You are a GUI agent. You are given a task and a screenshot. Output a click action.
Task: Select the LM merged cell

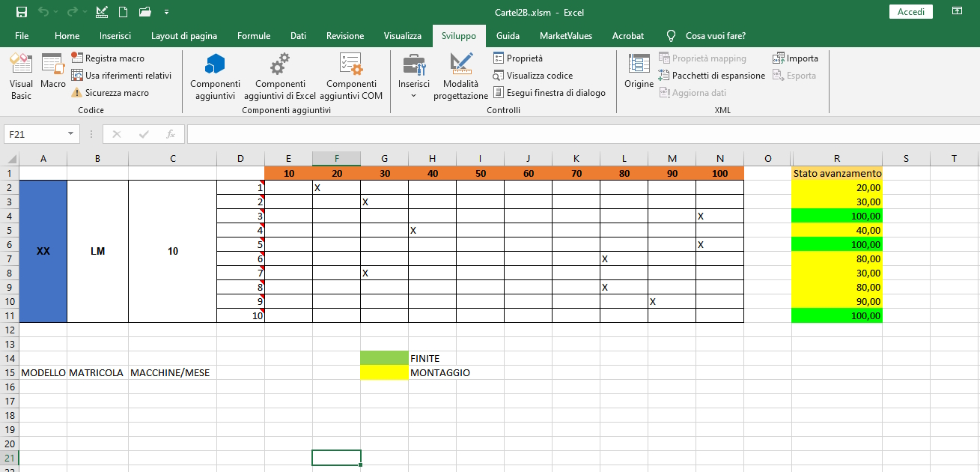tap(97, 251)
